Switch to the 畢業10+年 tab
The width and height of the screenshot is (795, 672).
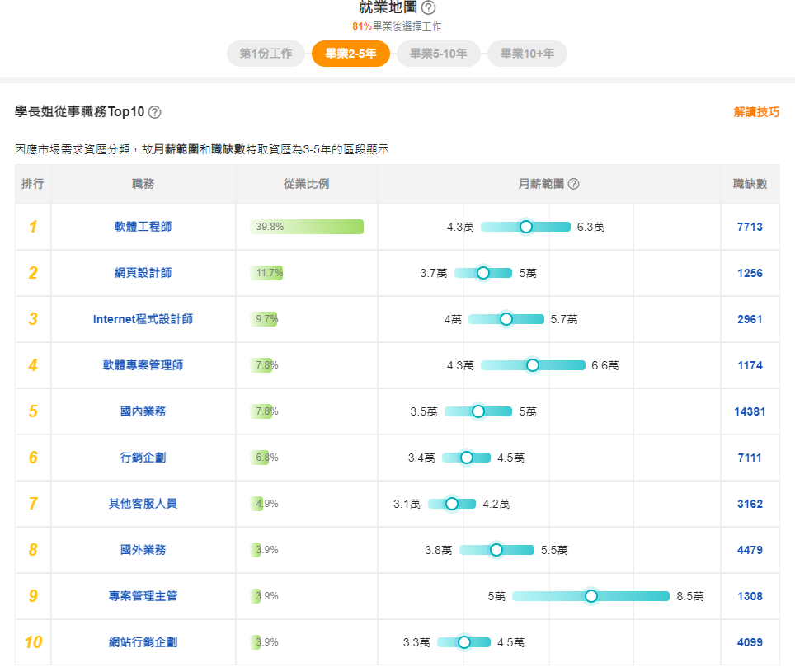(527, 54)
